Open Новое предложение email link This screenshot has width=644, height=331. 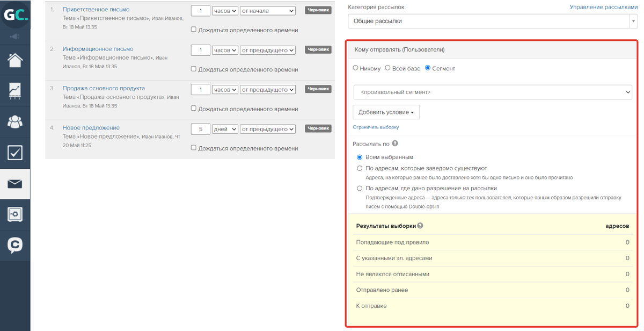point(91,128)
